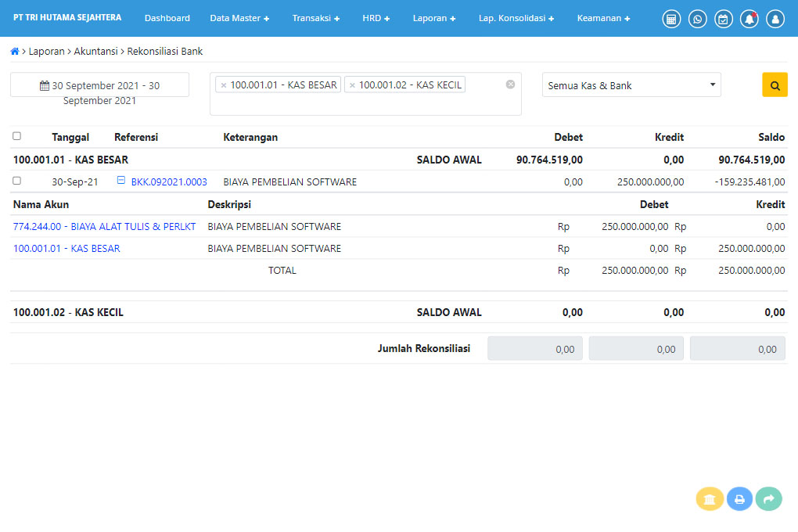
Task: Expand the Laporan menu
Action: (x=434, y=18)
